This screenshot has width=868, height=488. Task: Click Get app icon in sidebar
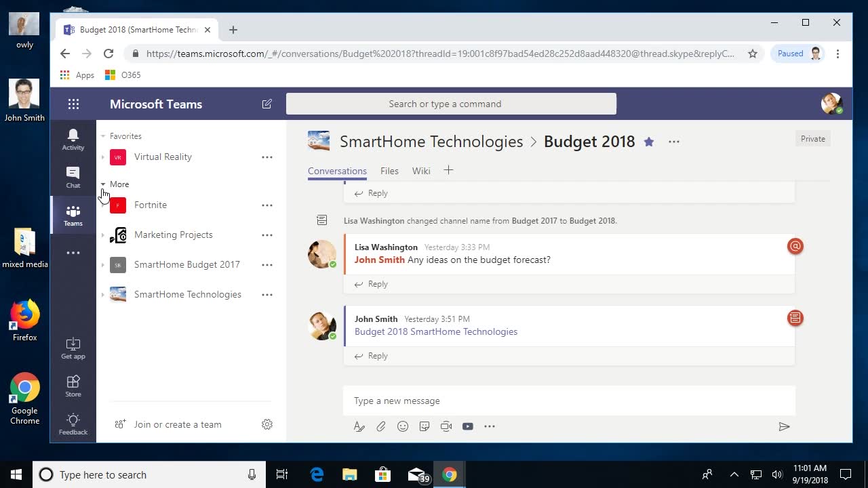(x=73, y=348)
